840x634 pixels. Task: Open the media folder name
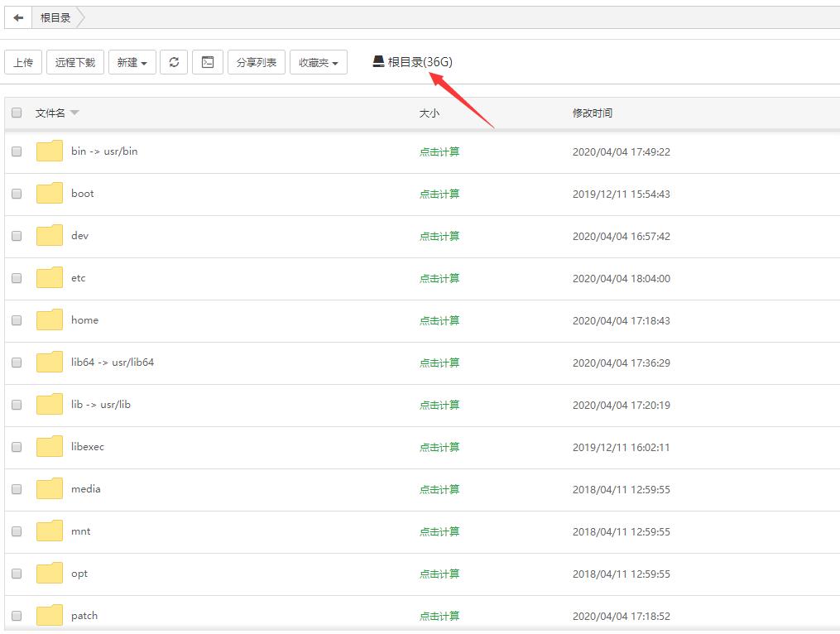(x=86, y=489)
